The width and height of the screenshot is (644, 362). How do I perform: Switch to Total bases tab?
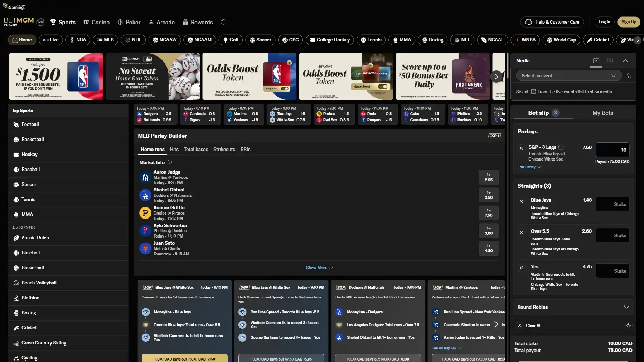(196, 149)
